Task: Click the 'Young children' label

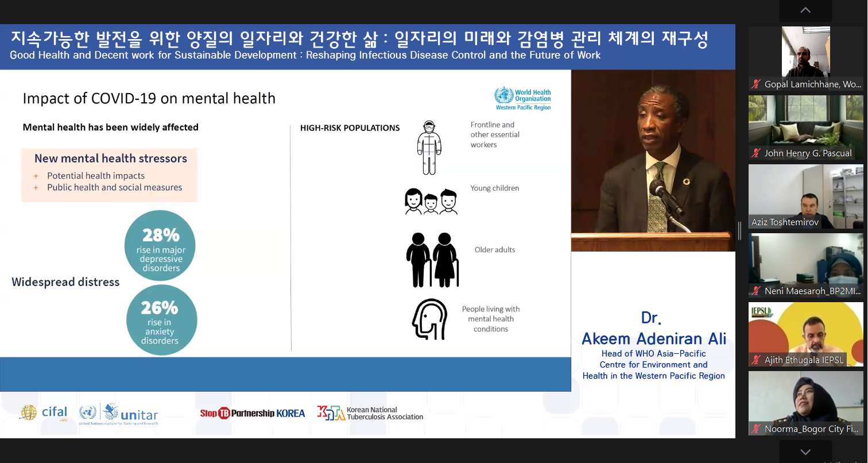Action: (x=495, y=188)
